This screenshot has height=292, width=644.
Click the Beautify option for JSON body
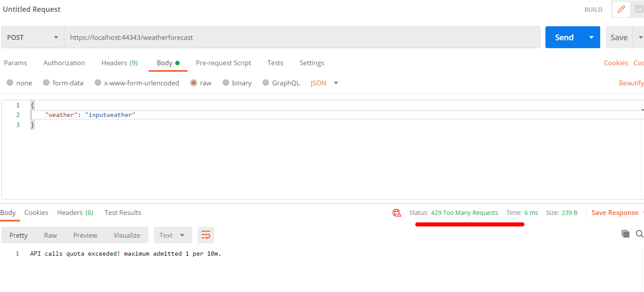pyautogui.click(x=631, y=83)
